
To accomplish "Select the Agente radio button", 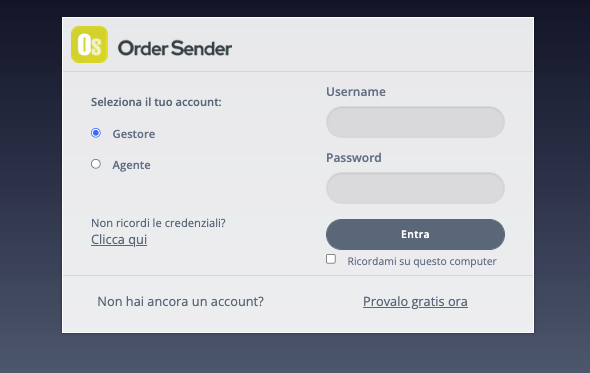I will [96, 164].
